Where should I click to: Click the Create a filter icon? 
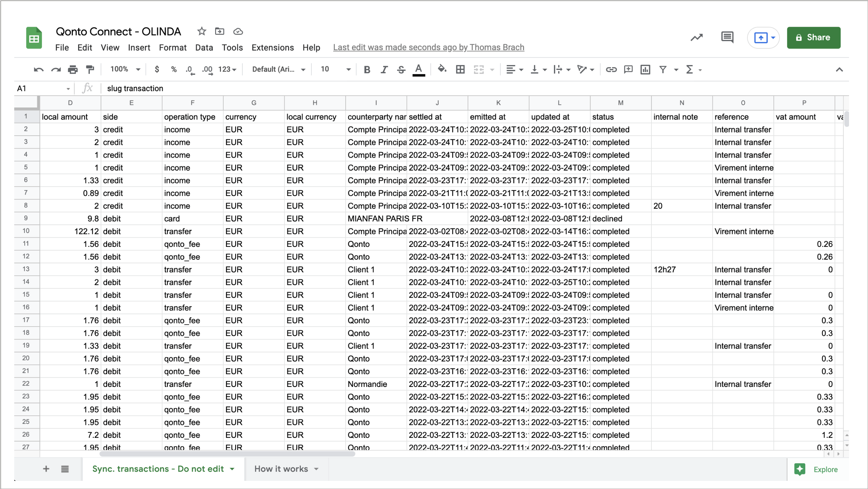coord(663,69)
